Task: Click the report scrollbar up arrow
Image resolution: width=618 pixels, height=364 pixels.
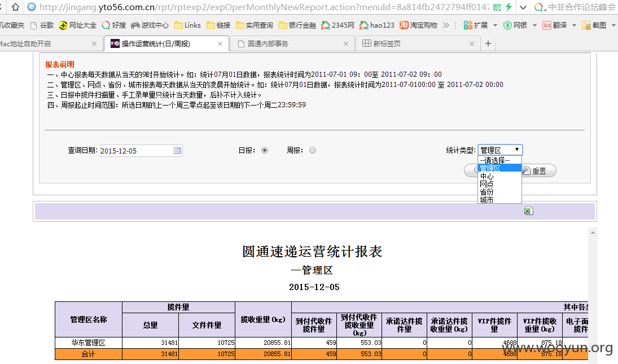Action: (x=593, y=233)
